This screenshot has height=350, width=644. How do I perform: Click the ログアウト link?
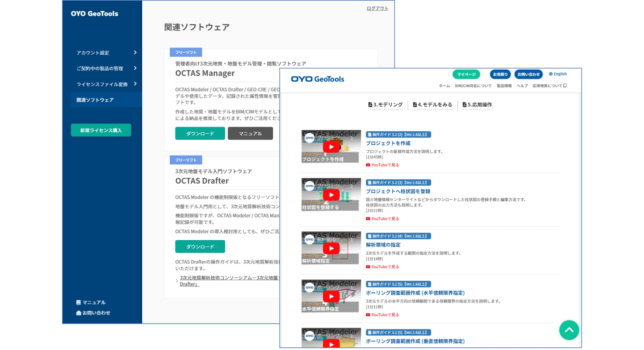point(377,8)
